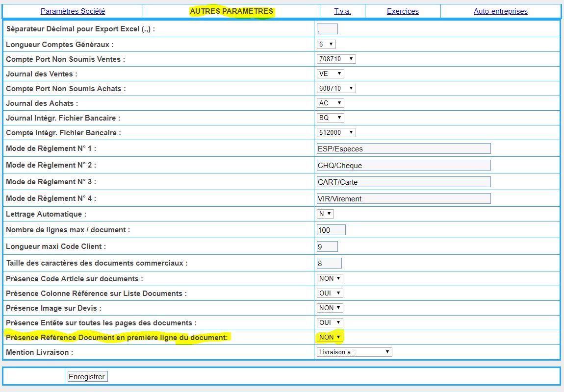
Task: Focus the Mode de Règlement N° 4 field
Action: pyautogui.click(x=403, y=199)
